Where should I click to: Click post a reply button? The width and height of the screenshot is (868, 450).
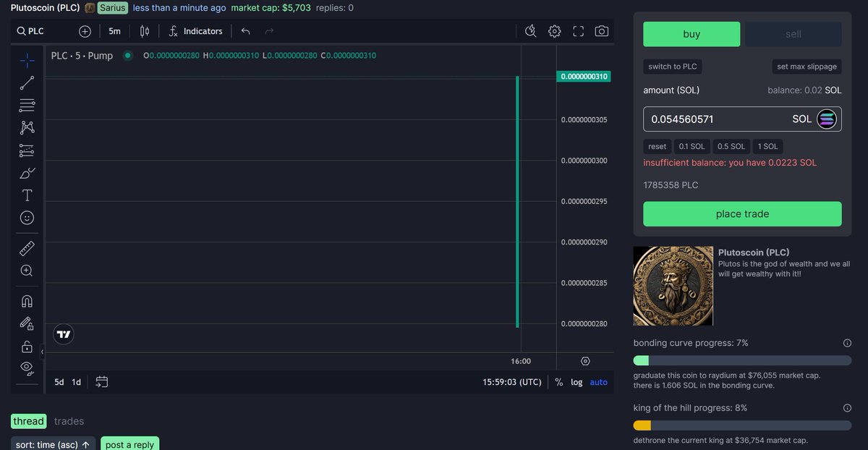pyautogui.click(x=129, y=445)
